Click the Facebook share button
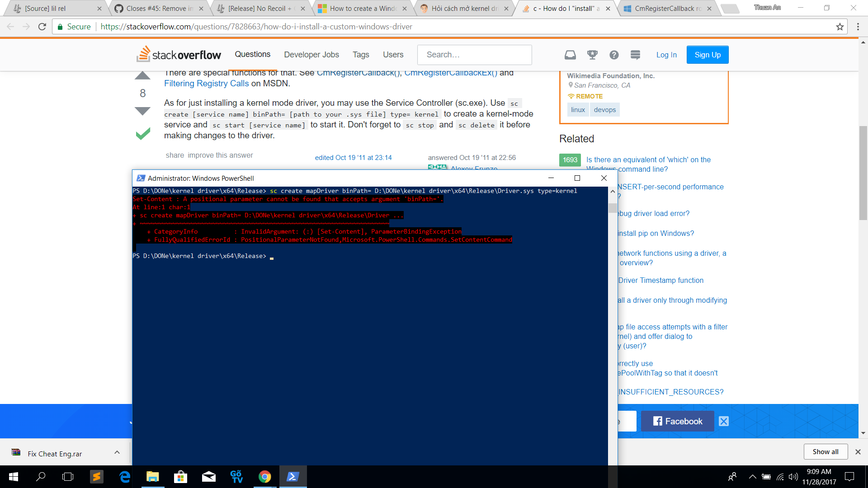Image resolution: width=868 pixels, height=488 pixels. pos(677,421)
